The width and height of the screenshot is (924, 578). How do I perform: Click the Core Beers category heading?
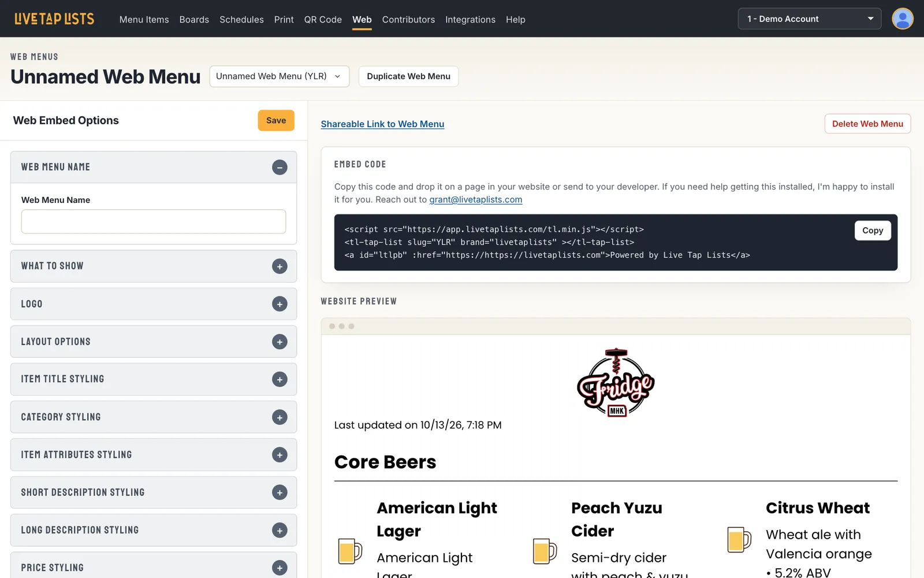pyautogui.click(x=385, y=462)
